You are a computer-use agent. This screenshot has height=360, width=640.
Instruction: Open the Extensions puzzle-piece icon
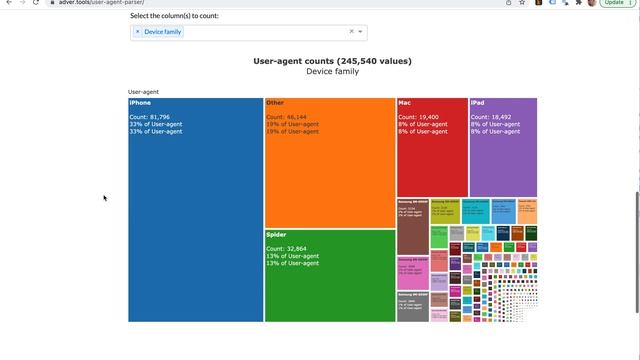578,2
